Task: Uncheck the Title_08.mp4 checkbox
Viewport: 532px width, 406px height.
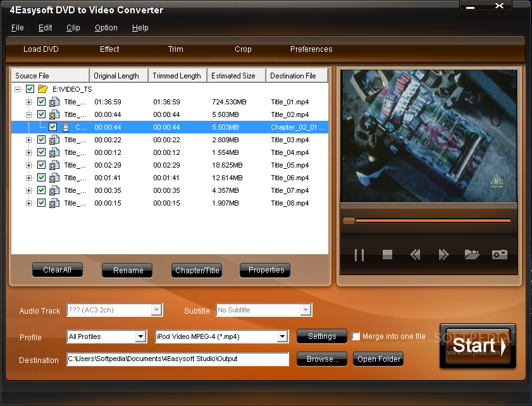Action: point(41,203)
